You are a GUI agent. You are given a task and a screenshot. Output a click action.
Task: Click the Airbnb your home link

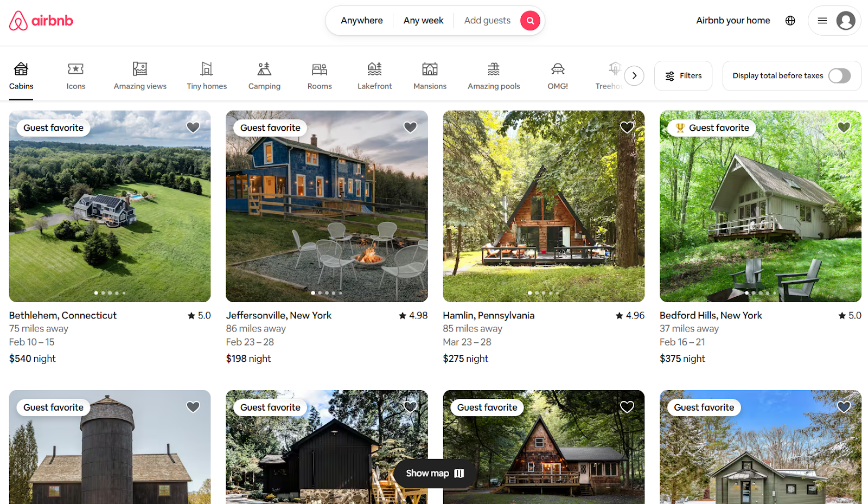click(x=733, y=20)
